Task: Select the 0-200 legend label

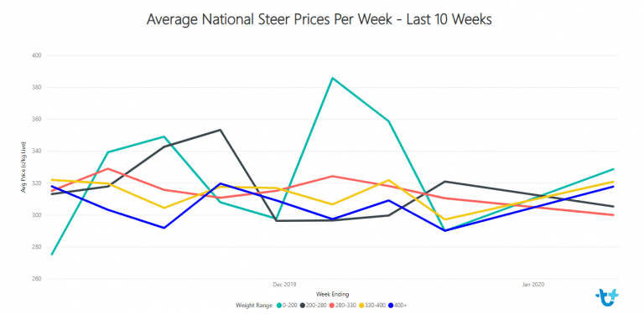Action: pyautogui.click(x=290, y=306)
